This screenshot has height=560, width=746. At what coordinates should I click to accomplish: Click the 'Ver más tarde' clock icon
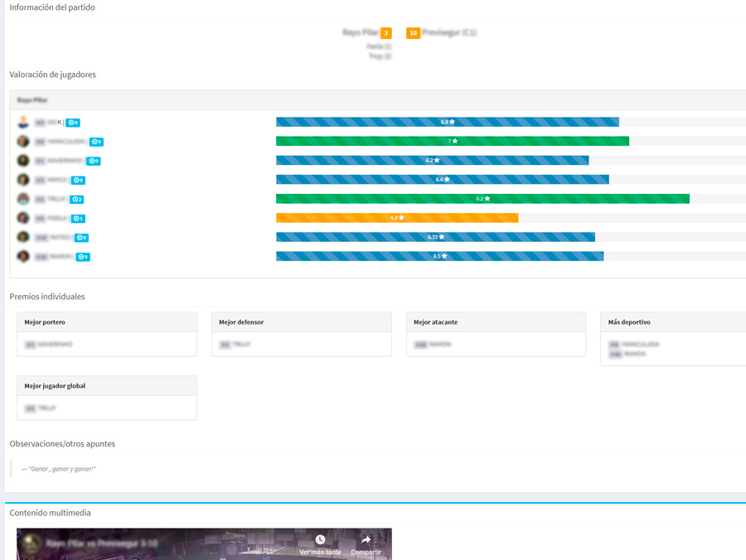320,540
